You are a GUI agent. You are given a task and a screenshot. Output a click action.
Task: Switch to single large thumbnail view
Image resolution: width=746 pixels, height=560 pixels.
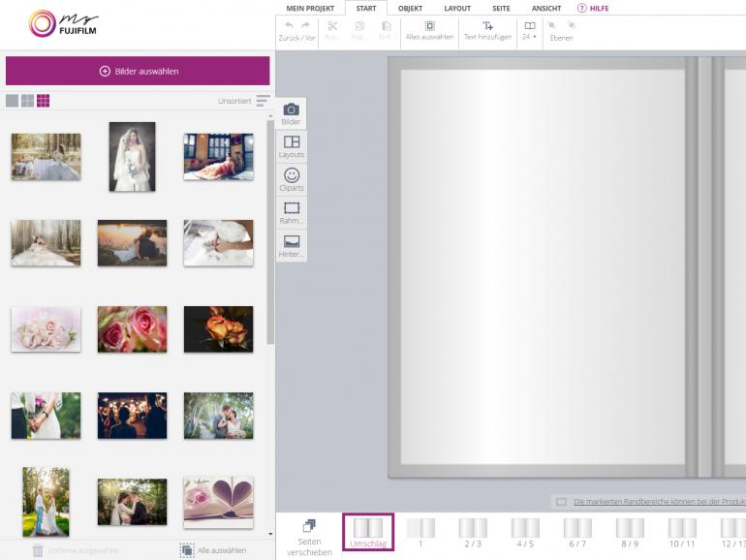point(12,101)
